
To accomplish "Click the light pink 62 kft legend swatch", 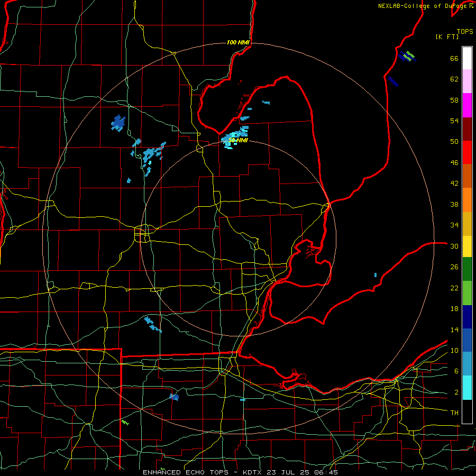I will 467,81.
